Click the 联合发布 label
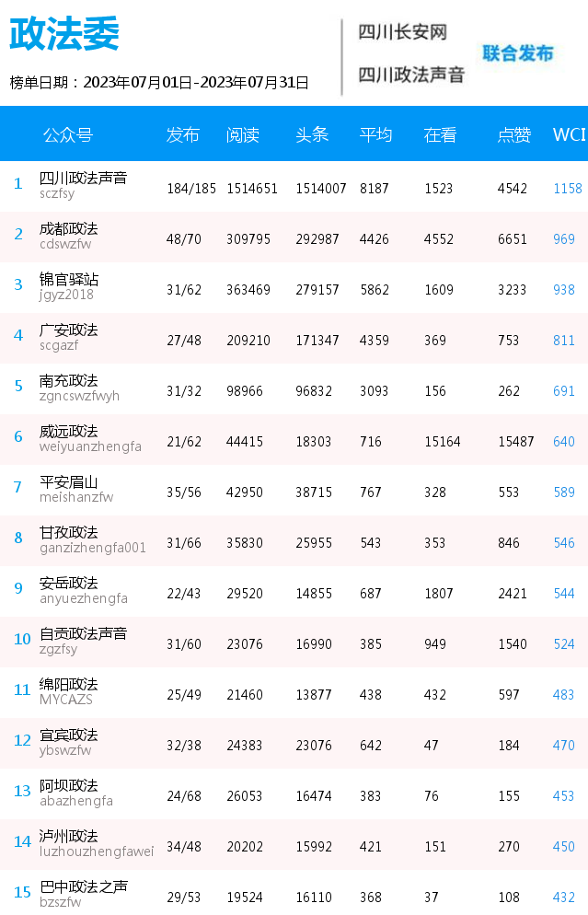This screenshot has height=915, width=588. pos(517,53)
